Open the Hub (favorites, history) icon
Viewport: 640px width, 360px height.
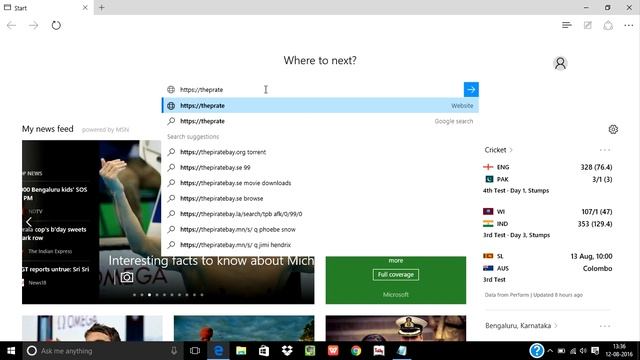click(x=567, y=25)
